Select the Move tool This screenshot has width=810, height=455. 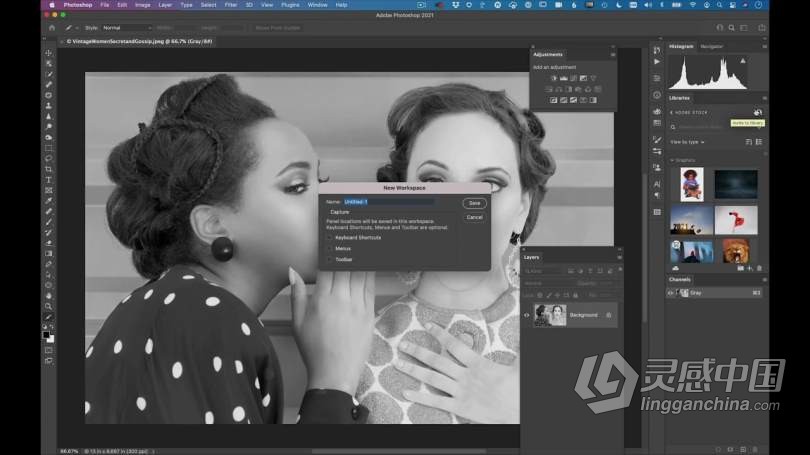tap(49, 53)
